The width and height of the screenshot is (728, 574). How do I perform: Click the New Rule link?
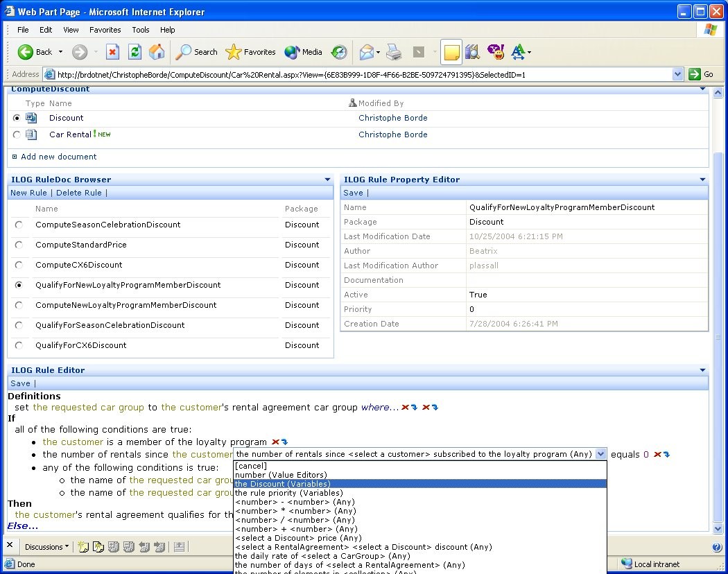click(x=28, y=193)
